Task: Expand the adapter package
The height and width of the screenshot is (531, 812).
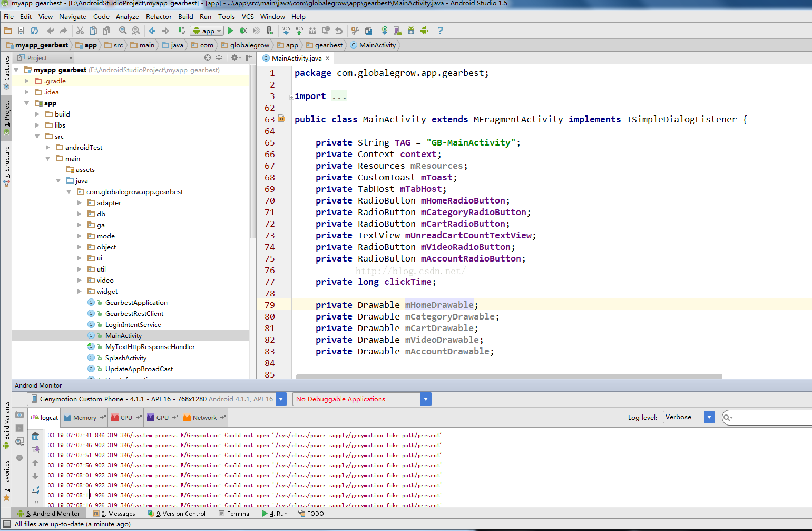Action: click(80, 202)
